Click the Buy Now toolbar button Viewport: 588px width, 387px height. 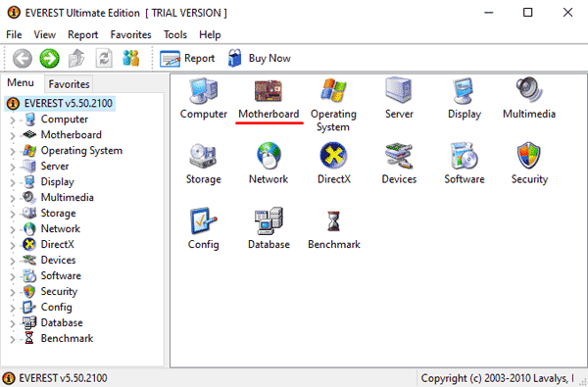point(259,59)
